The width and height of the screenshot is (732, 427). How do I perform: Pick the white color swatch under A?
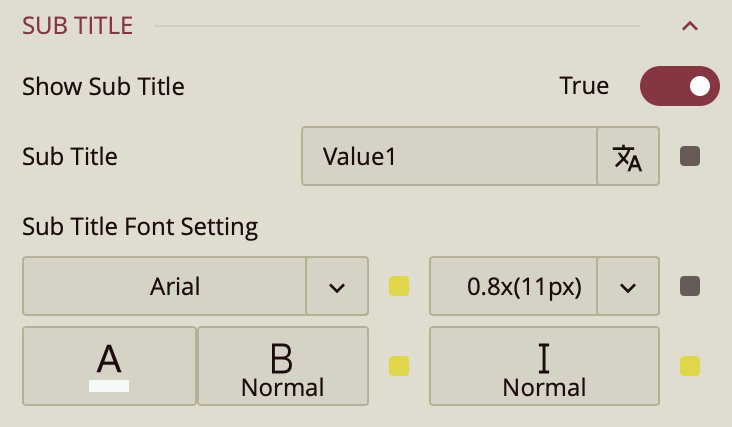tap(109, 384)
